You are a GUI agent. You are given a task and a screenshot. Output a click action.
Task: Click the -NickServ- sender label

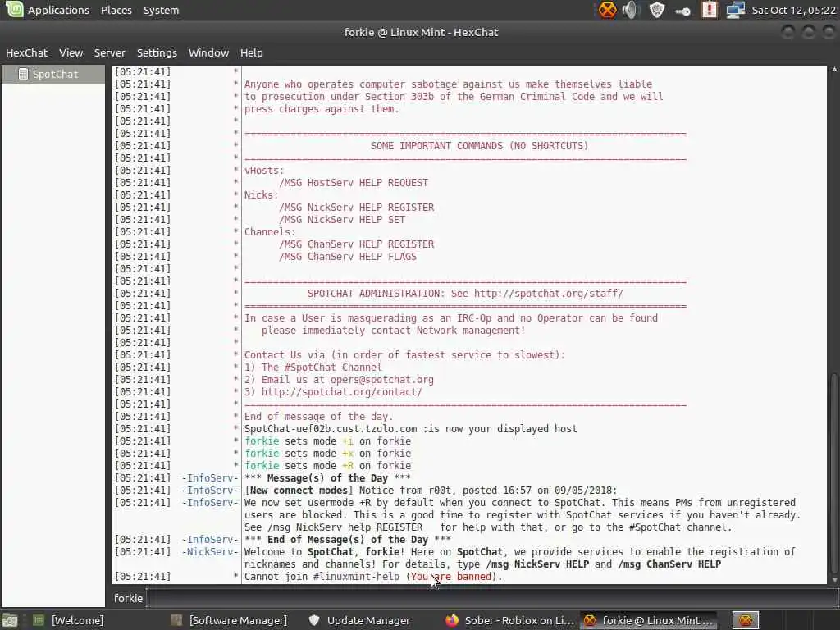point(209,552)
